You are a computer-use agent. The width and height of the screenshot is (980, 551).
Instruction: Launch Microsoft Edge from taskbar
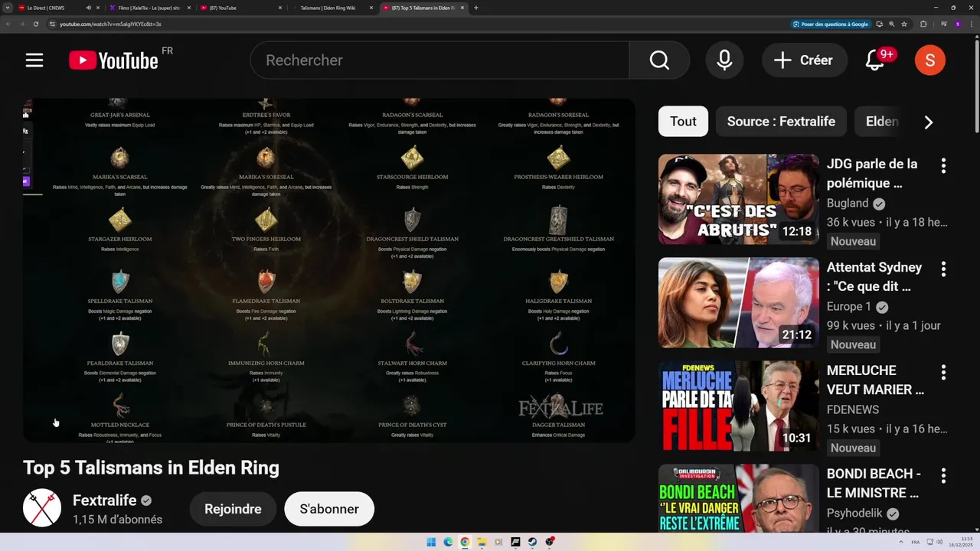coord(448,542)
